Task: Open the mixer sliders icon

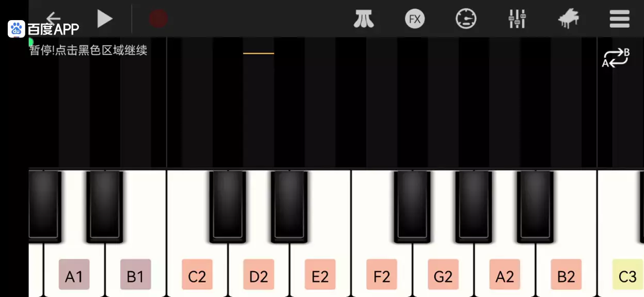Action: [x=517, y=19]
